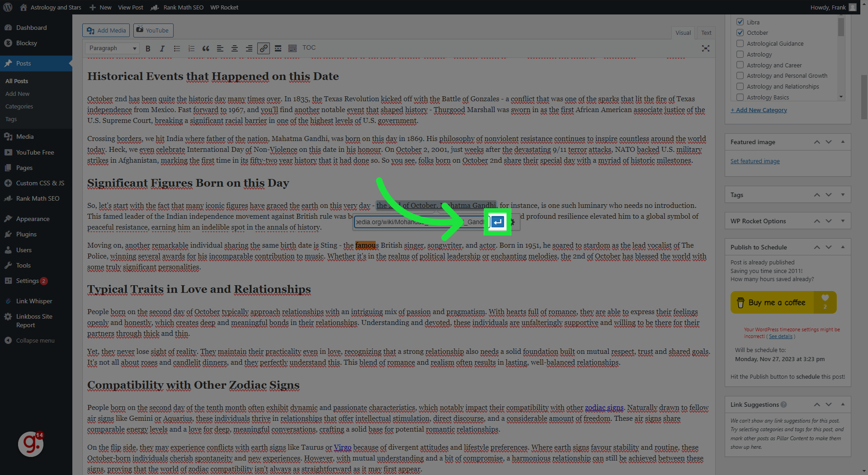Open Link Whisper menu
The height and width of the screenshot is (475, 868).
[x=34, y=301]
